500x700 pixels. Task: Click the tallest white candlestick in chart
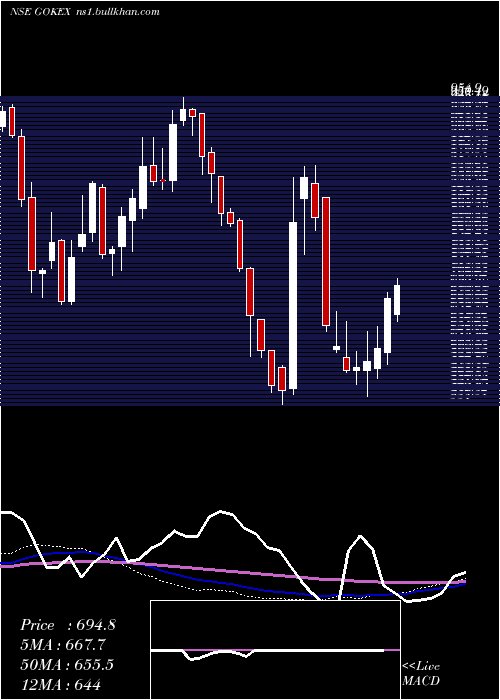click(293, 305)
